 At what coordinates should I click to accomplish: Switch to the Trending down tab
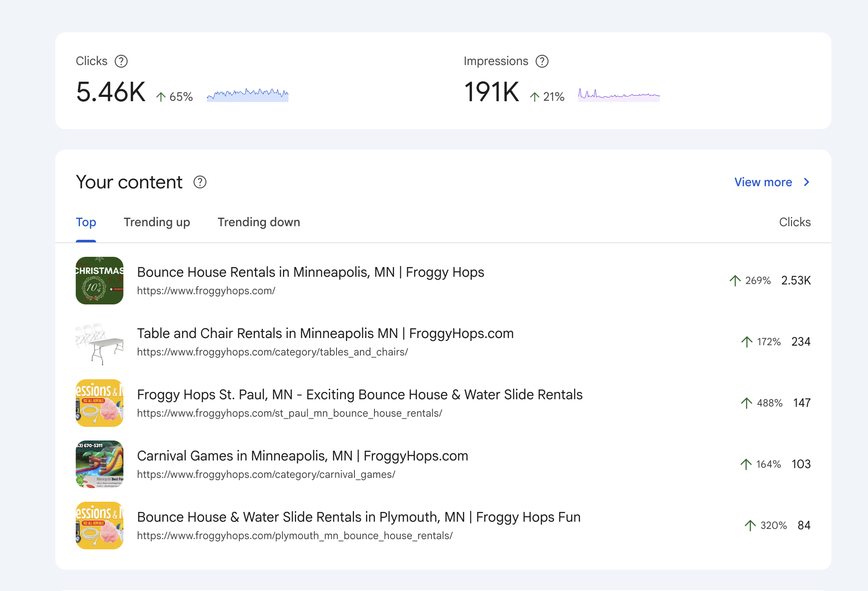(x=259, y=222)
